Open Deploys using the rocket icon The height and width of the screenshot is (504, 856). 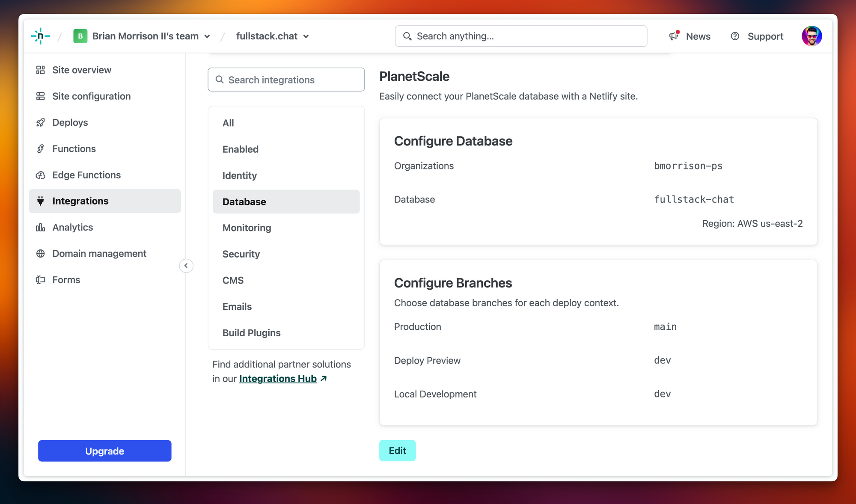tap(41, 122)
